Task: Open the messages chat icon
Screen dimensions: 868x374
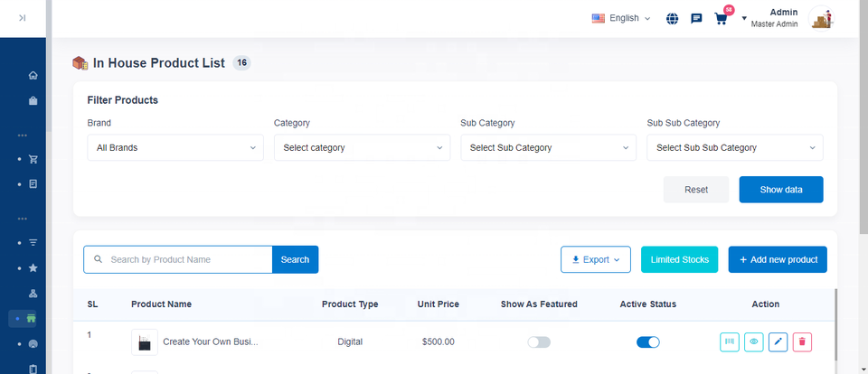Action: [x=696, y=18]
